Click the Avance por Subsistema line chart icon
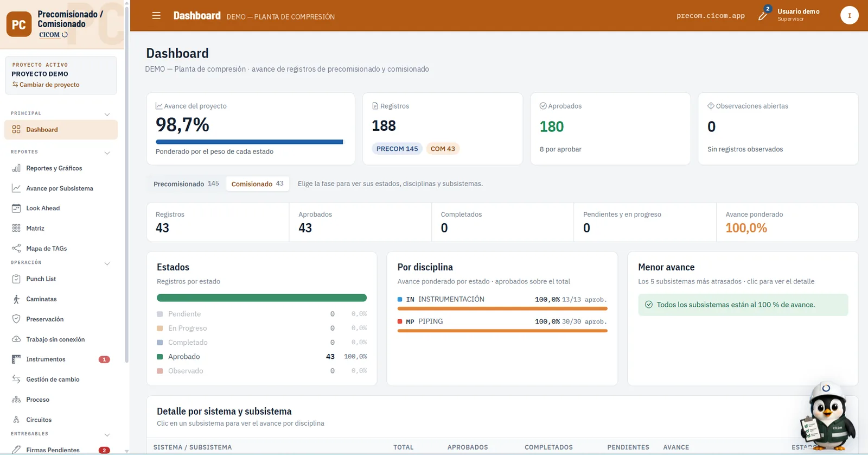This screenshot has height=455, width=868. (16, 188)
